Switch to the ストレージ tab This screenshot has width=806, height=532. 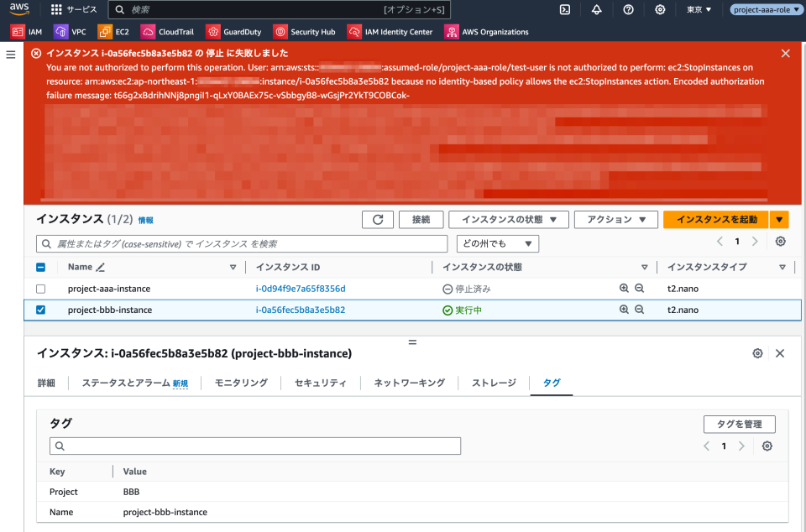coord(492,382)
